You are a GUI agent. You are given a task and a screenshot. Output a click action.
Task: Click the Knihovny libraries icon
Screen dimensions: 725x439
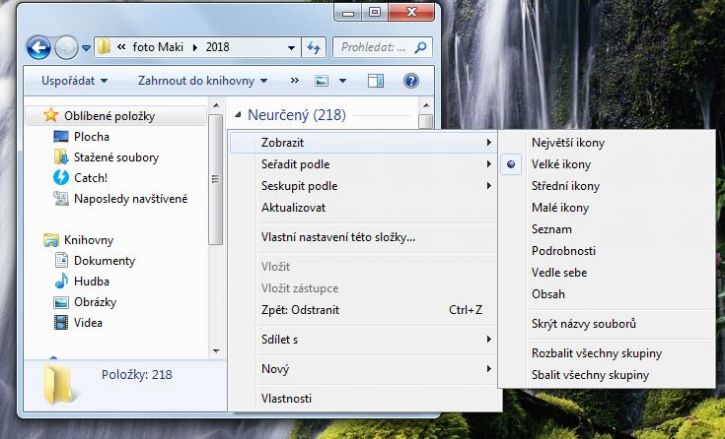click(x=51, y=240)
